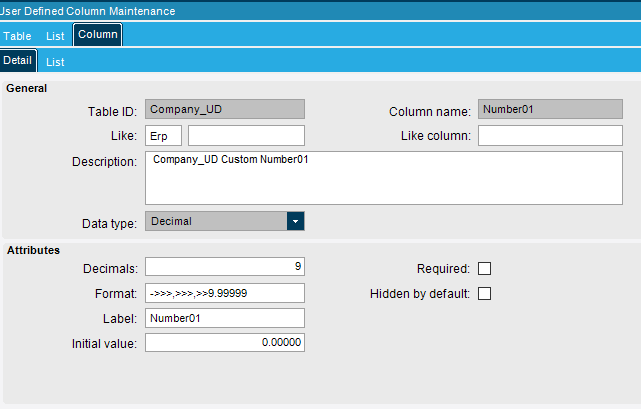Enable the Required checkbox
Image resolution: width=641 pixels, height=409 pixels.
[x=484, y=269]
